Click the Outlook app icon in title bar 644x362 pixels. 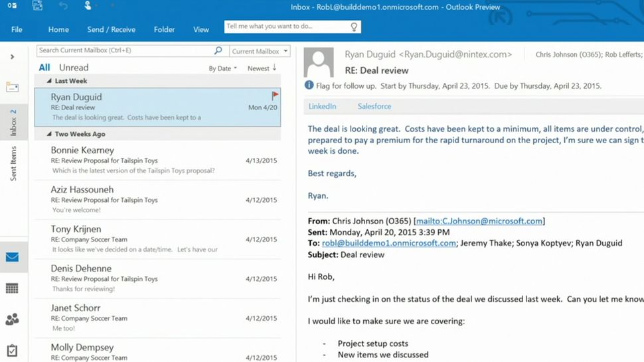click(x=12, y=6)
